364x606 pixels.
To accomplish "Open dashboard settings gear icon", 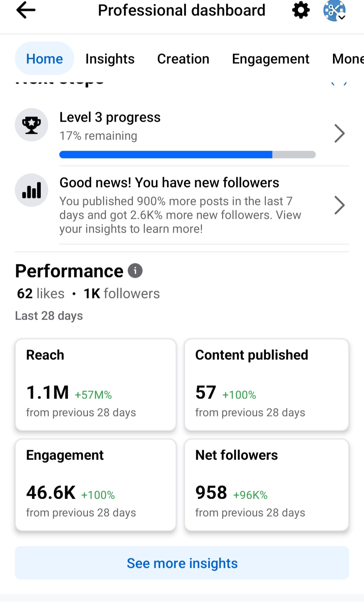I will [x=301, y=10].
